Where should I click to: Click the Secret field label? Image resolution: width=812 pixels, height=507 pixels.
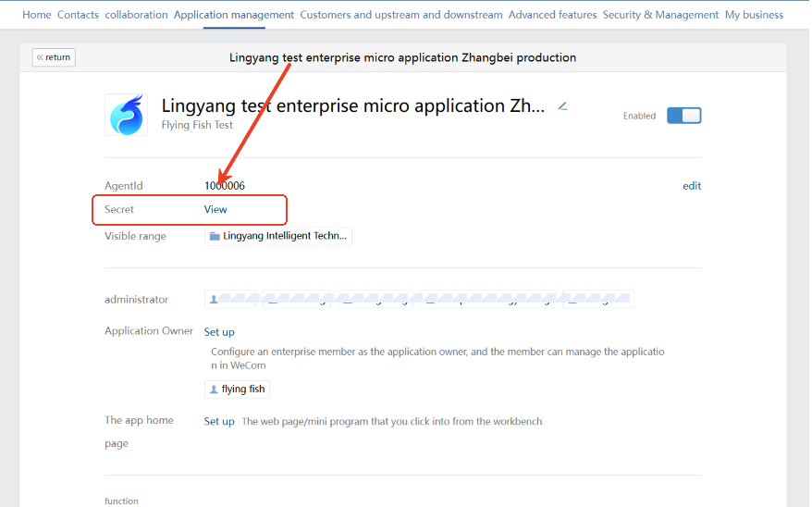point(119,209)
